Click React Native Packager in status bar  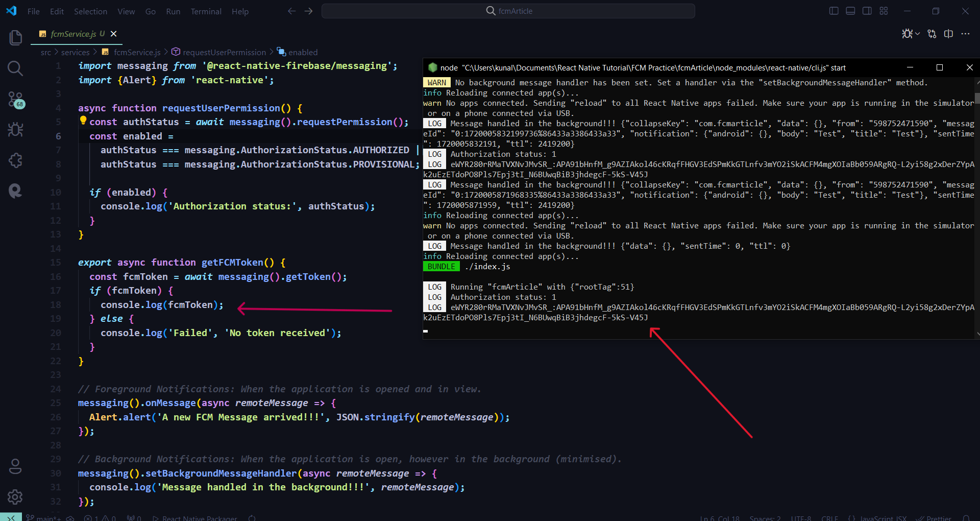200,518
